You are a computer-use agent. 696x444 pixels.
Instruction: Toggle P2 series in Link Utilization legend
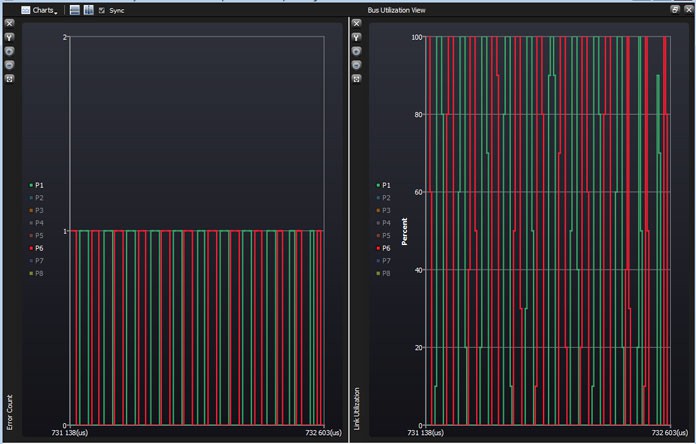(384, 198)
